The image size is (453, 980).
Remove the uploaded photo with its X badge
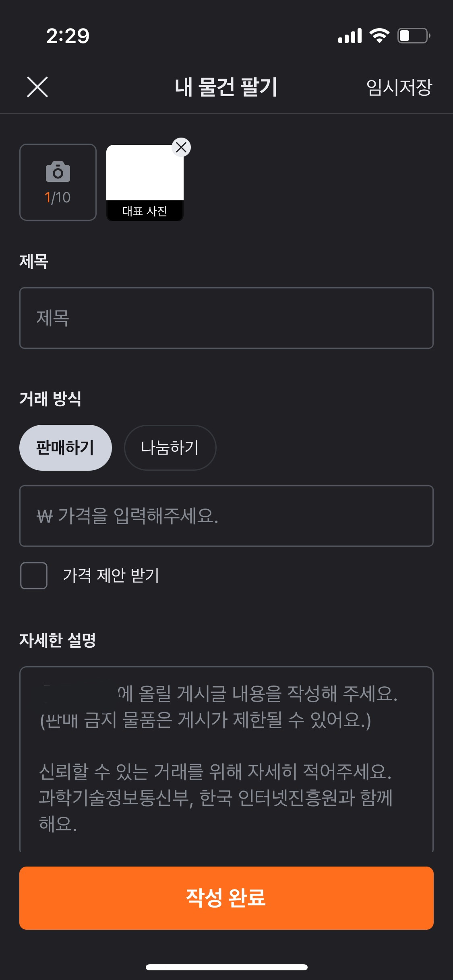point(181,147)
